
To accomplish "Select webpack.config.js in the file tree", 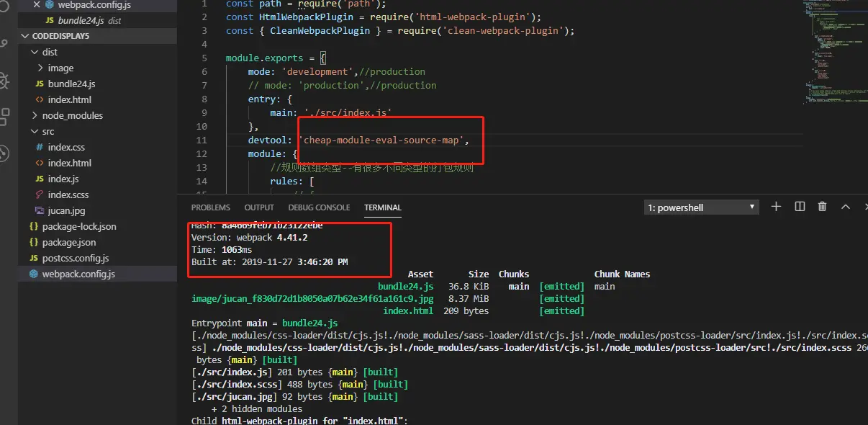I will pyautogui.click(x=97, y=274).
